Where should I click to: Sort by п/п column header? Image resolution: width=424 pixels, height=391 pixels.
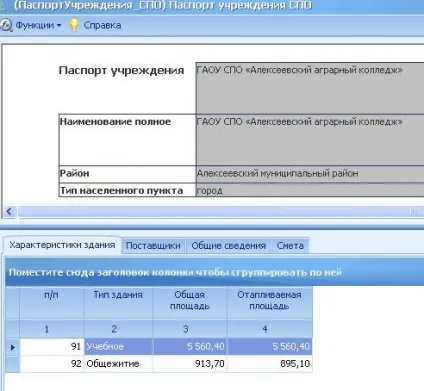(x=51, y=303)
